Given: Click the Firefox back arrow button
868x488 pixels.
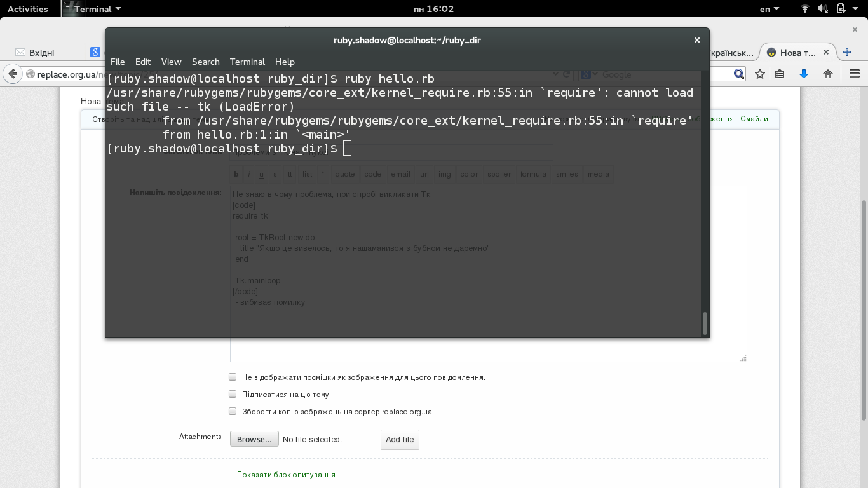Looking at the screenshot, I should click(12, 74).
